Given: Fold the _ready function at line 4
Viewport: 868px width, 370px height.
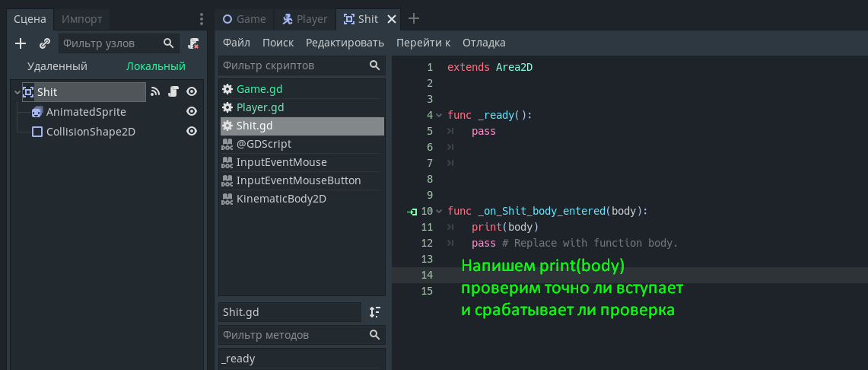Looking at the screenshot, I should (x=439, y=115).
